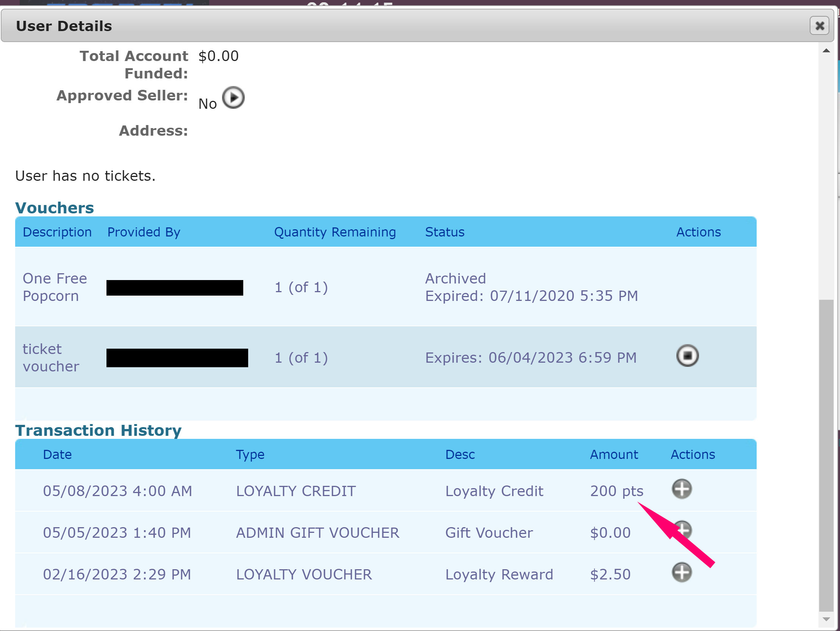Click the ticket voucher stop action icon

pos(687,355)
